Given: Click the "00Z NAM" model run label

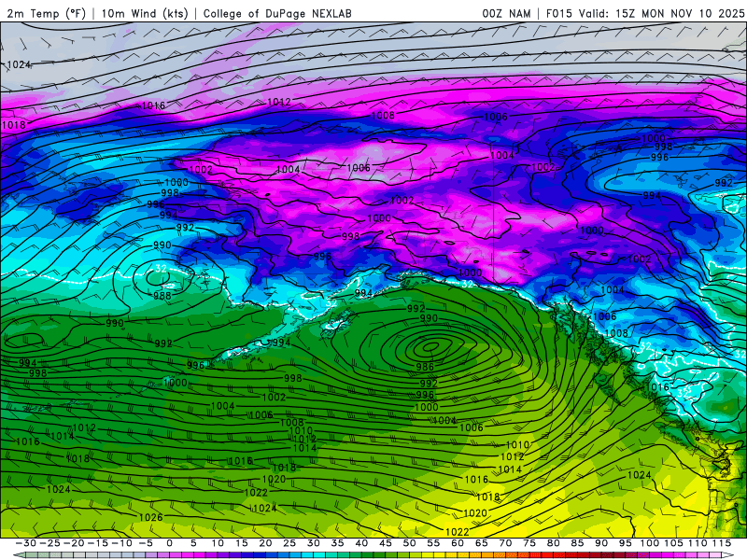Looking at the screenshot, I should (506, 13).
